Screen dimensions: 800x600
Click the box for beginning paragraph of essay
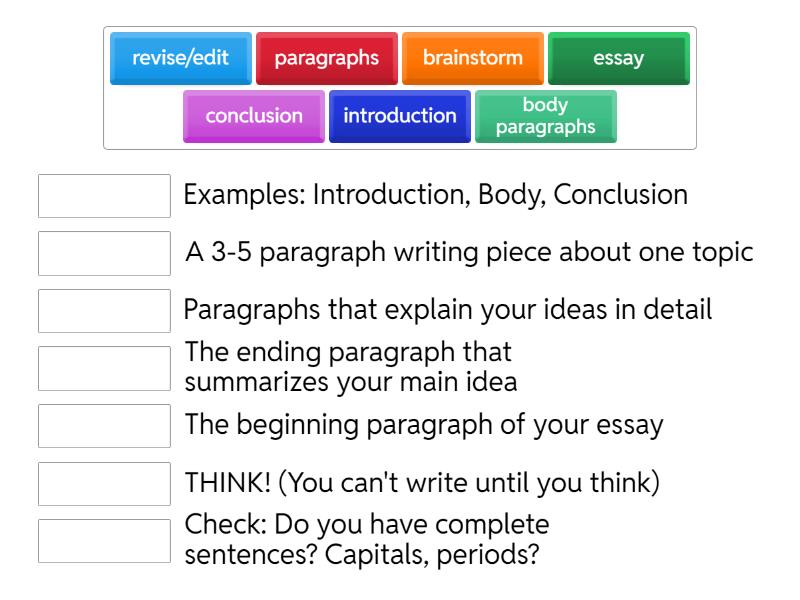pyautogui.click(x=104, y=425)
